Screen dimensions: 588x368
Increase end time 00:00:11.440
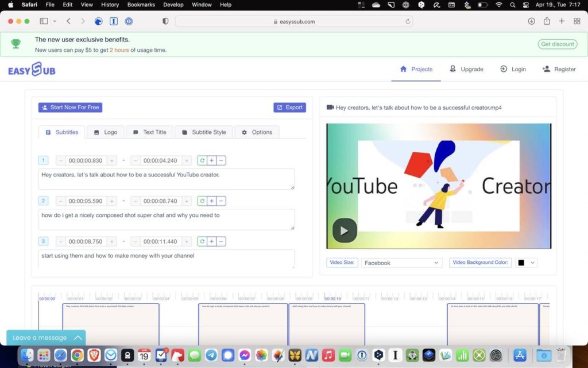[x=187, y=242]
